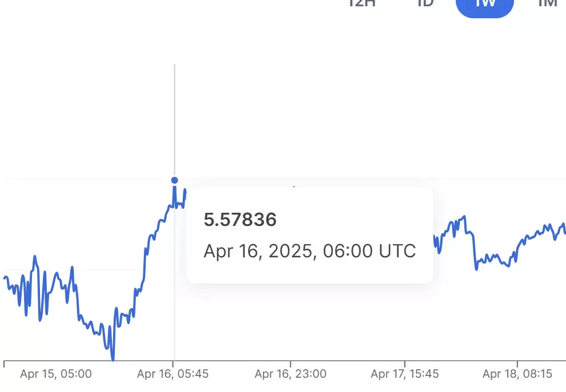
Task: Click the axis tick mark above Apr 16, 23:00
Action: tap(291, 364)
